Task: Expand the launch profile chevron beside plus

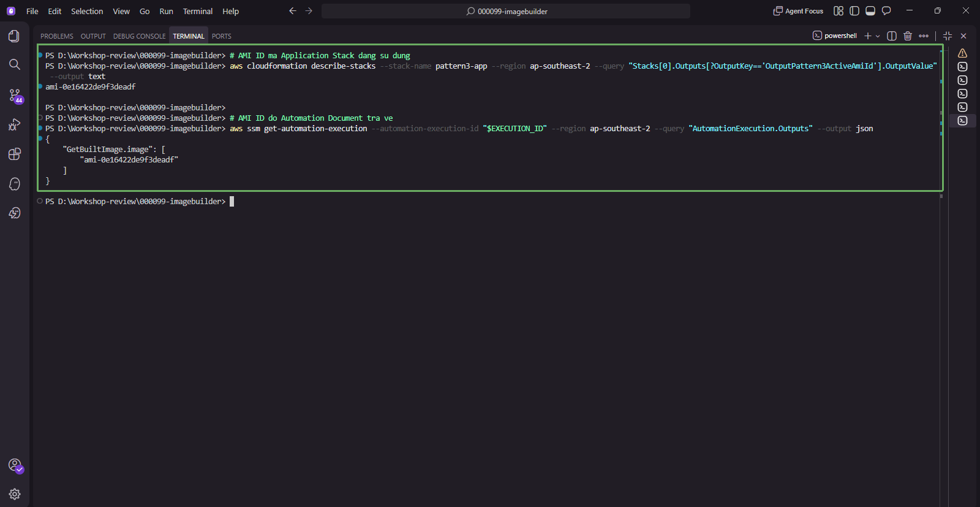Action: coord(878,36)
